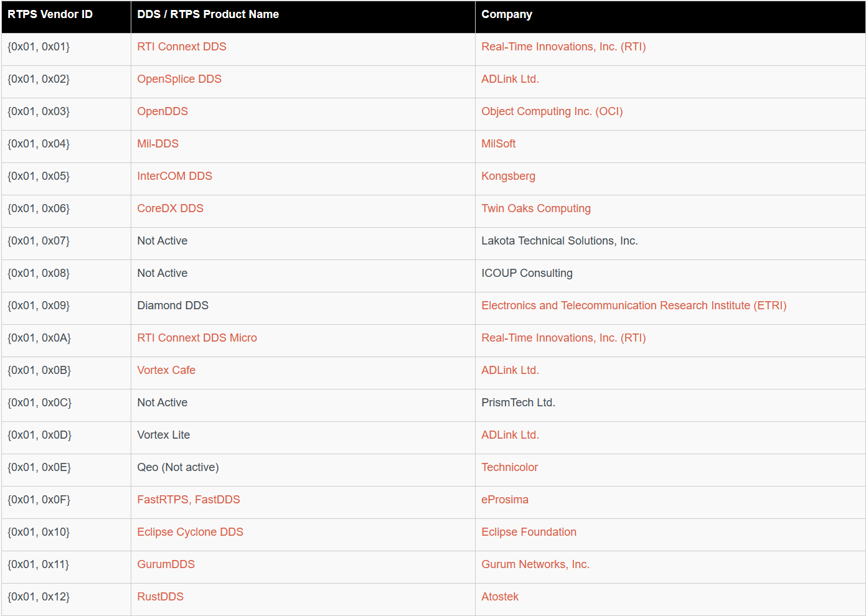Screen dimensions: 866x616
Task: Open the RTI Connext DDS product link
Action: point(181,47)
